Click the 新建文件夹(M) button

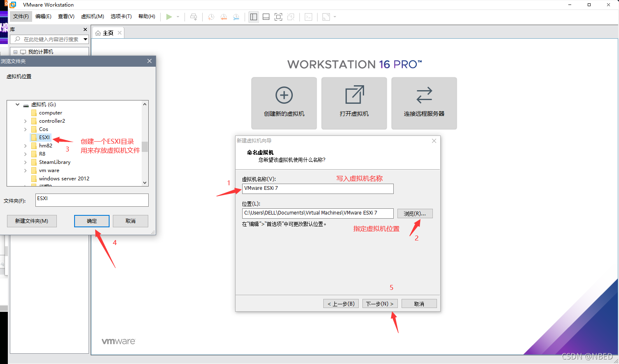[32, 221]
